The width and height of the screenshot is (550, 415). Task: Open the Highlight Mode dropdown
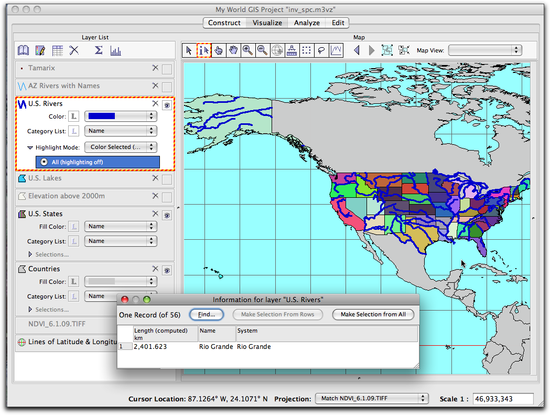(120, 147)
